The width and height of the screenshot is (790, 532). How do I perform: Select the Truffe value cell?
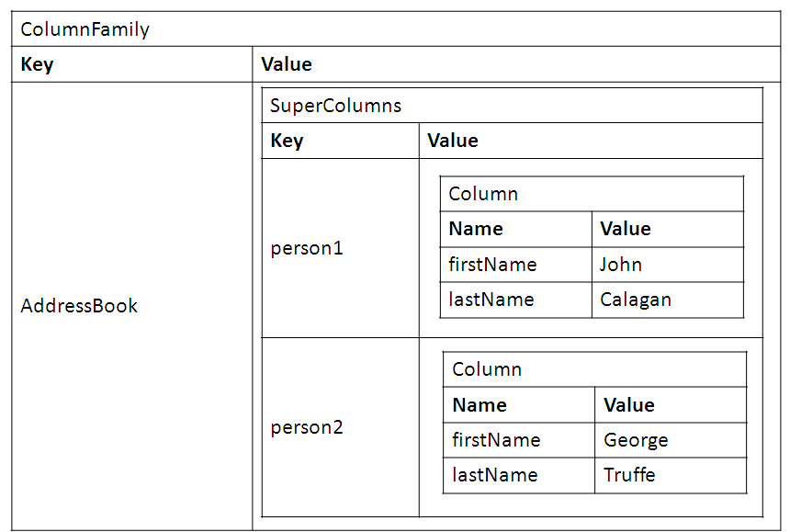(629, 475)
